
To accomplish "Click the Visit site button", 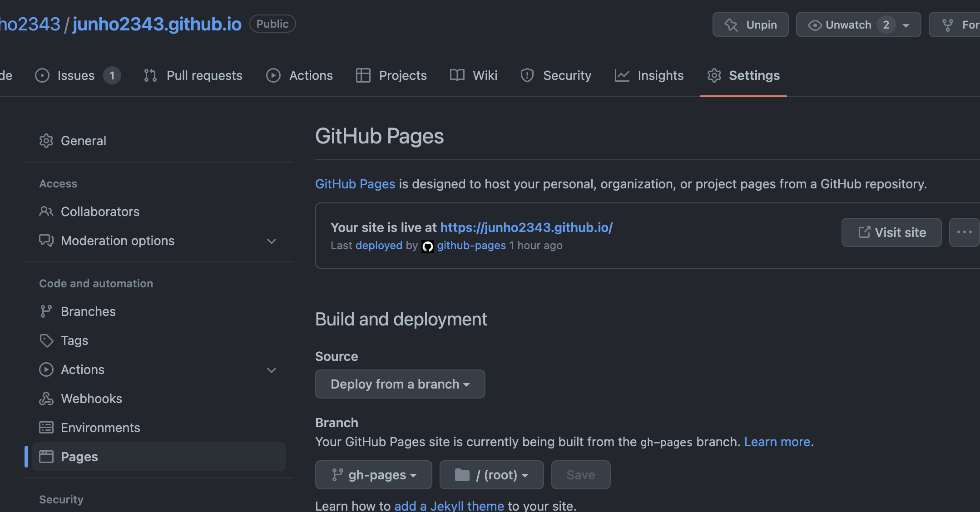I will (x=891, y=232).
